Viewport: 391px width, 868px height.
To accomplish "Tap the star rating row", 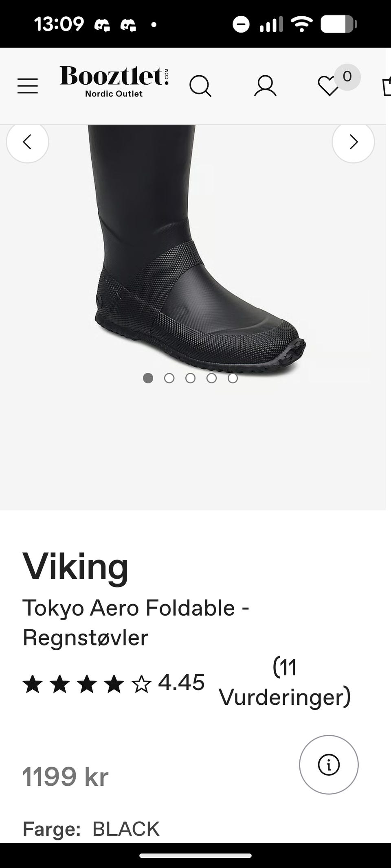I will pyautogui.click(x=87, y=684).
